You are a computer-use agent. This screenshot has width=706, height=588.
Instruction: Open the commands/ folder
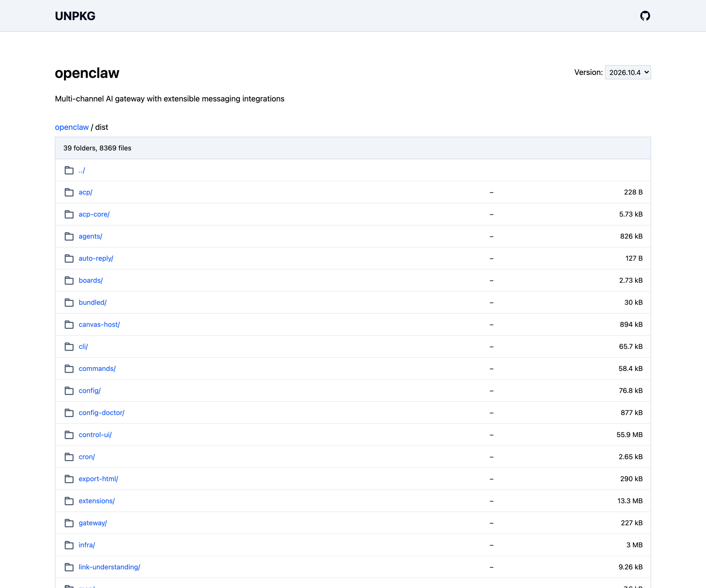[x=97, y=369]
